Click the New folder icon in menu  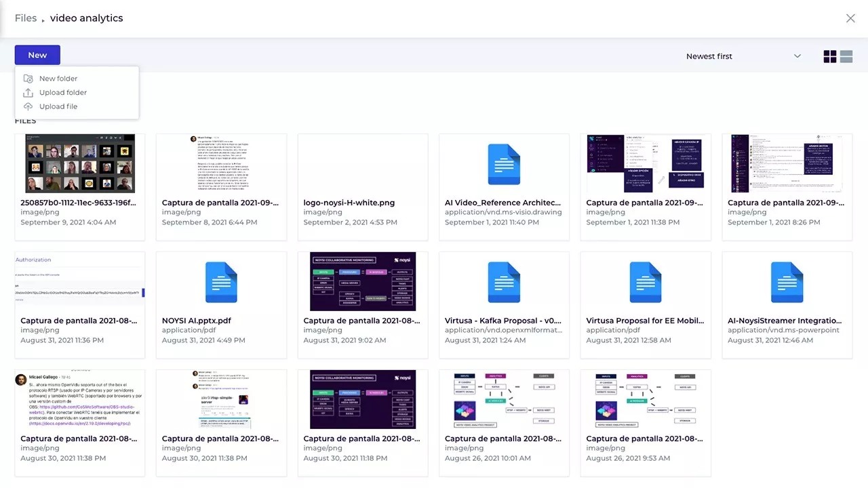point(28,79)
